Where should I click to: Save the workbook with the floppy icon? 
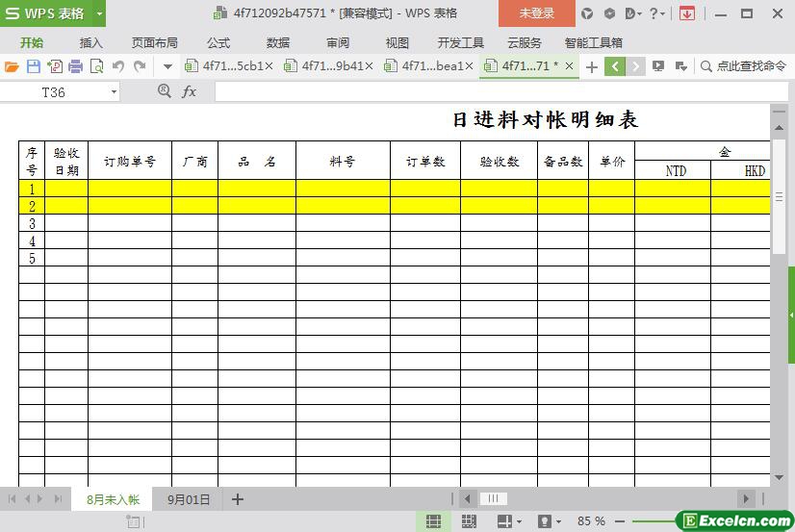pyautogui.click(x=34, y=66)
